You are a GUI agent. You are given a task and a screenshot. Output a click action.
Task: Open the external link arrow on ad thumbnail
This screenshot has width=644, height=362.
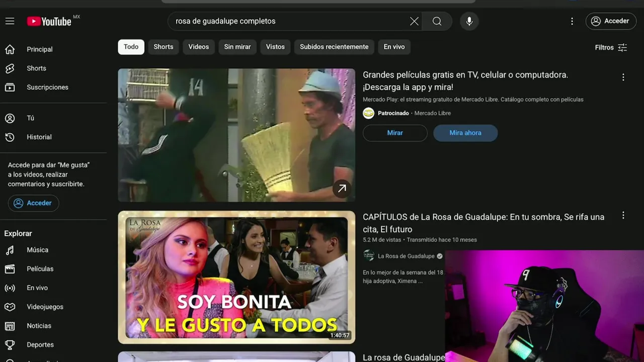coord(342,189)
